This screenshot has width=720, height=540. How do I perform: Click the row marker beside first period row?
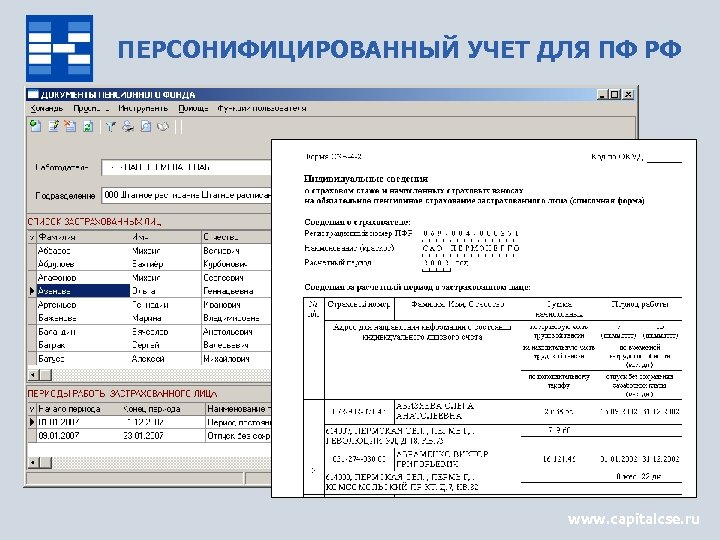coord(32,422)
